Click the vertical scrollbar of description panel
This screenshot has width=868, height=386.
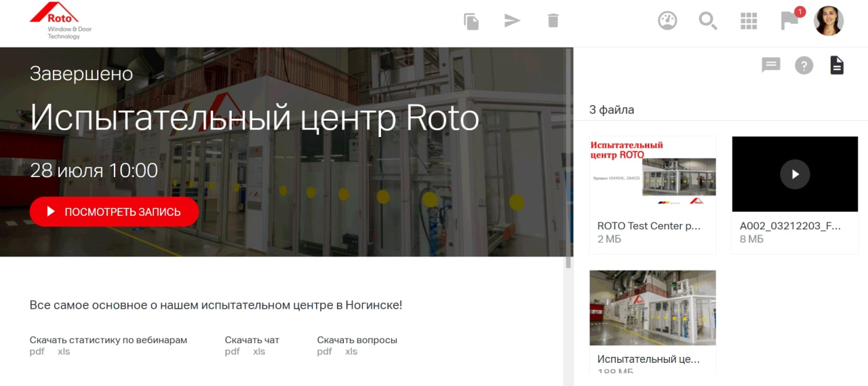coord(568,159)
